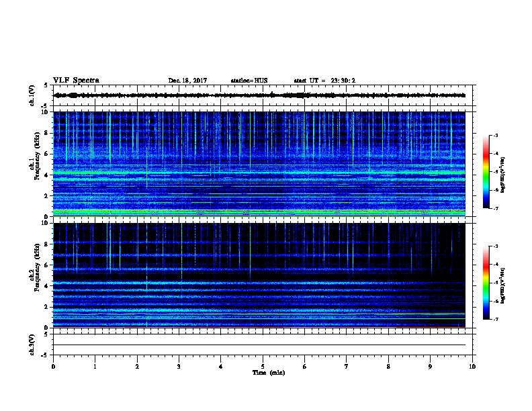
Task: Click the 'VLF Spectra' plot title
Action: coord(76,81)
